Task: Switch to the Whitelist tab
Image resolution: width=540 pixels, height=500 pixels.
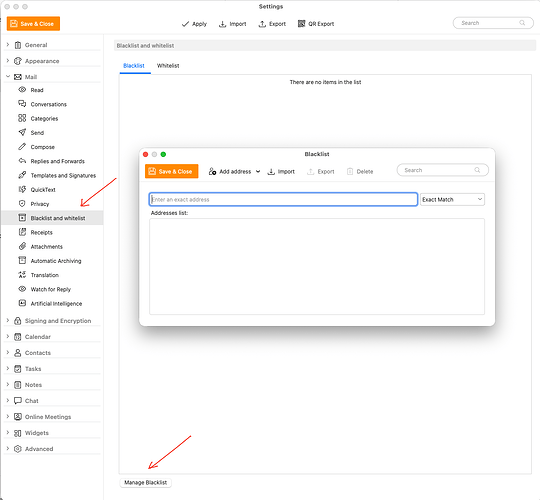Action: tap(168, 65)
